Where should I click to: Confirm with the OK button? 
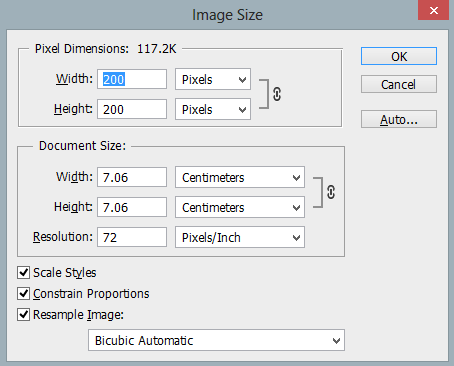coord(399,56)
